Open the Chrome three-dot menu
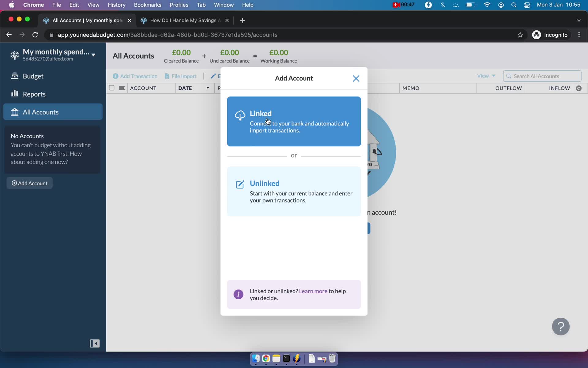This screenshot has height=368, width=588. 579,35
